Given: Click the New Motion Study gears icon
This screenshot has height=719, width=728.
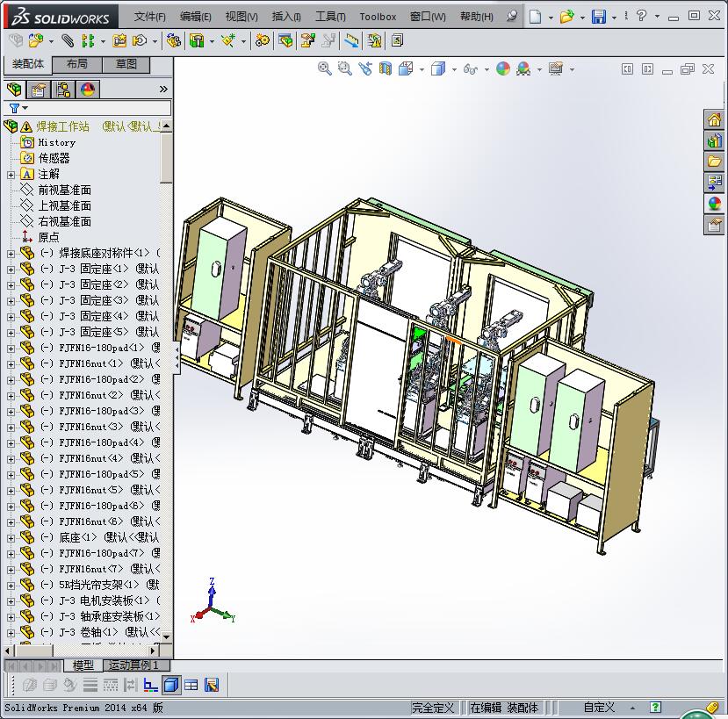Looking at the screenshot, I should tap(263, 41).
